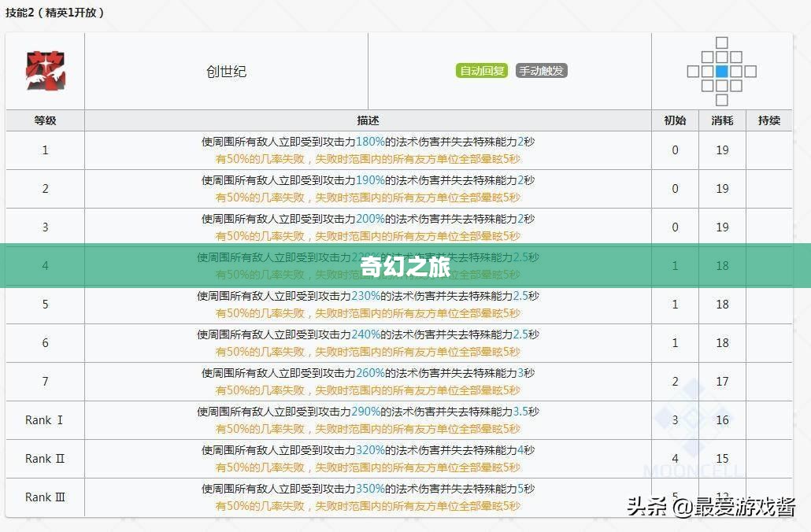Viewport: 811px width, 532px height.
Task: Click the 230% damage description line
Action: point(368,296)
